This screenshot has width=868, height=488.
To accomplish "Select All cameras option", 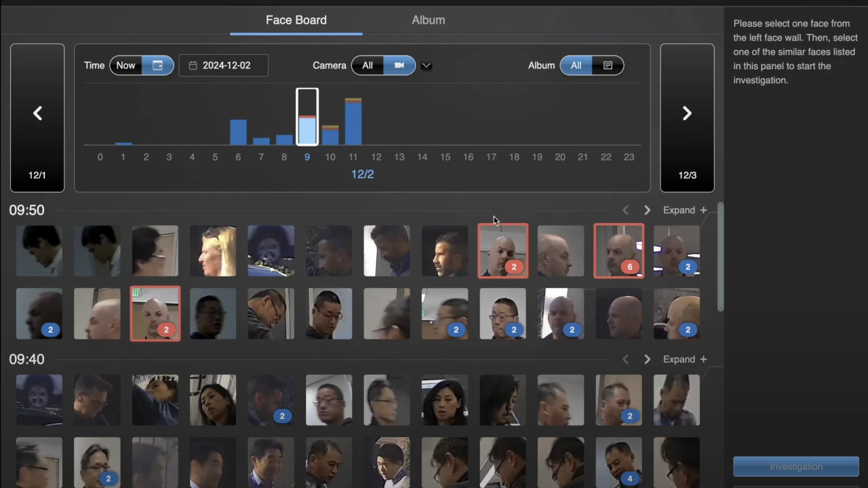I will tap(368, 66).
